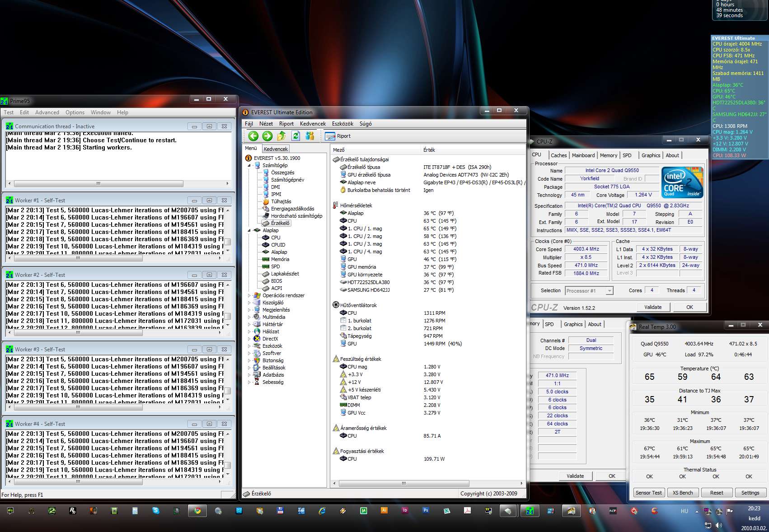Expand the Operációs rendszer tree node
The width and height of the screenshot is (769, 532).
(249, 295)
